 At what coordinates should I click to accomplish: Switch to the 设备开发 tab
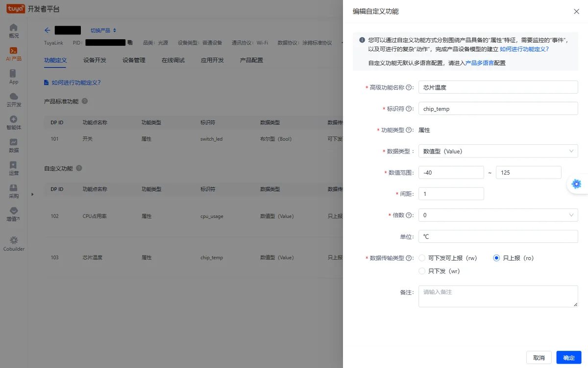(x=95, y=60)
